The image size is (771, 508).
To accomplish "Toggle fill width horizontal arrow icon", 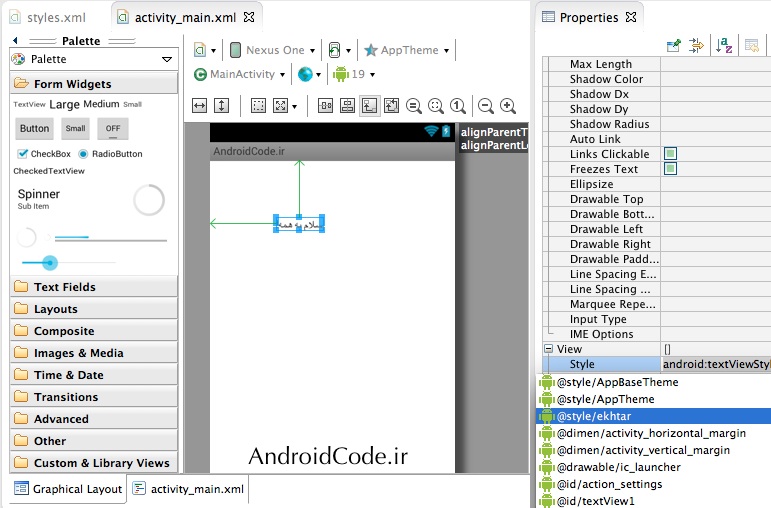I will click(x=199, y=106).
